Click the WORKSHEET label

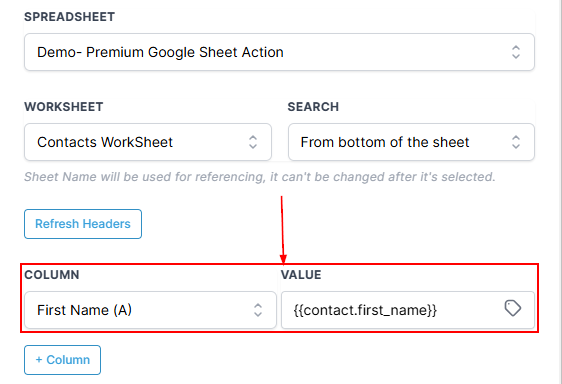click(64, 107)
